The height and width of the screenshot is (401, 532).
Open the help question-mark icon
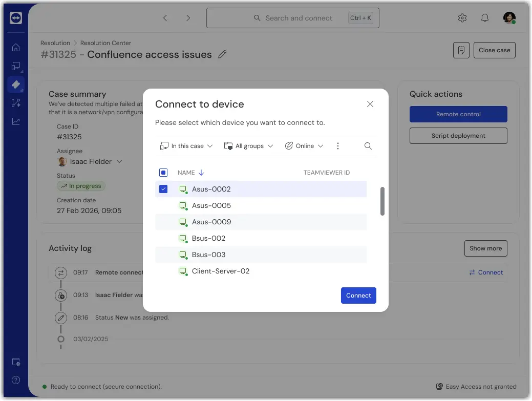pyautogui.click(x=15, y=380)
